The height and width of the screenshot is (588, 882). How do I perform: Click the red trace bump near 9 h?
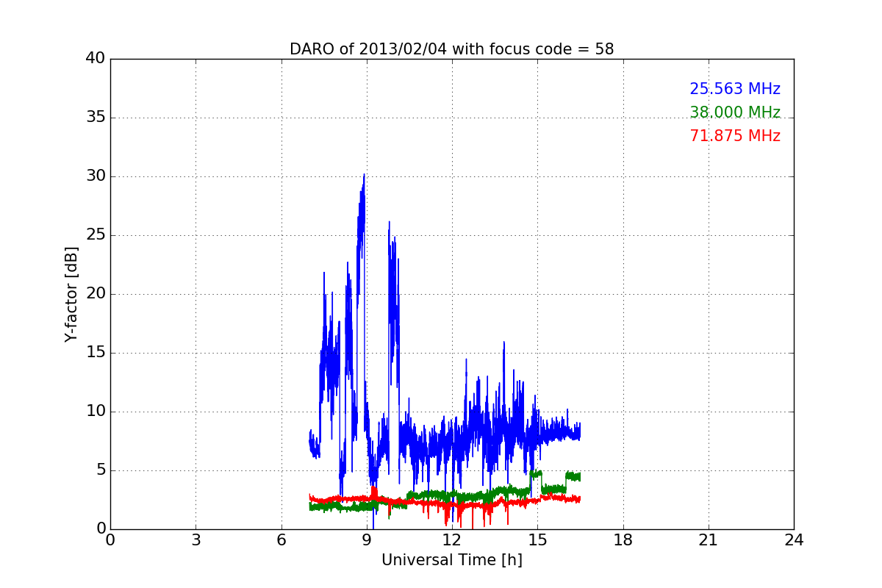click(x=374, y=491)
